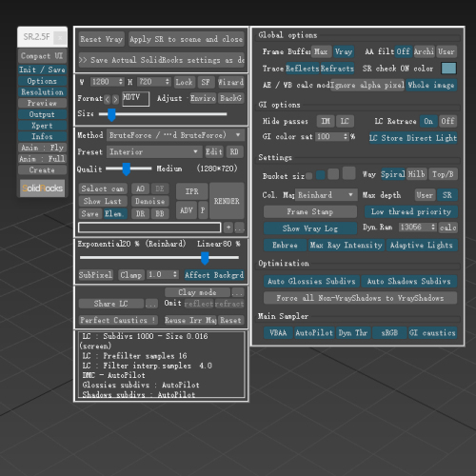Viewport: 476px width, 476px height.
Task: Click the Size slider handle
Action: tap(111, 114)
